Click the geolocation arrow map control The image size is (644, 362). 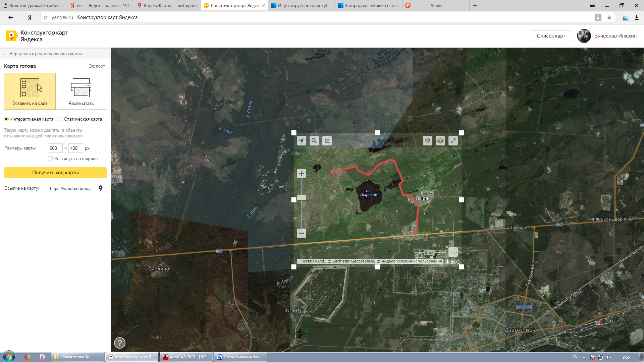tap(302, 141)
